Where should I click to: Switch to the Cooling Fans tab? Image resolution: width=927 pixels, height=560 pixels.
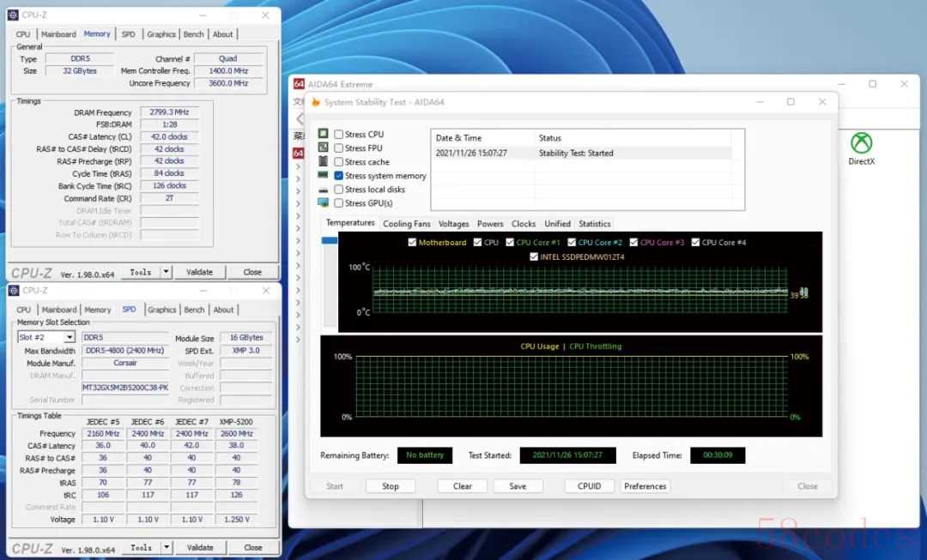point(406,223)
